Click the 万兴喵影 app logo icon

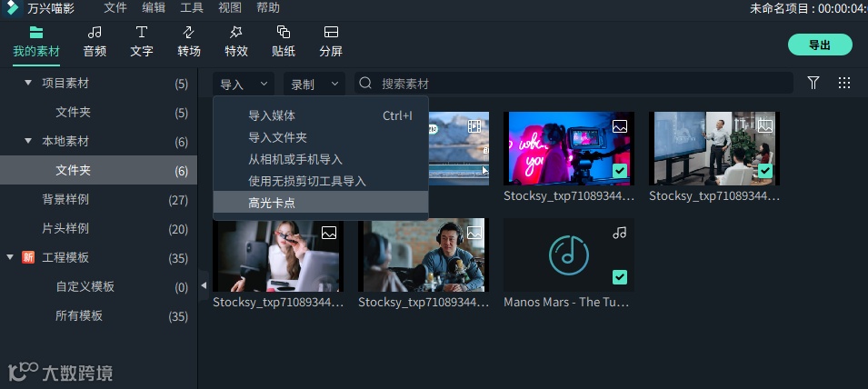12,8
